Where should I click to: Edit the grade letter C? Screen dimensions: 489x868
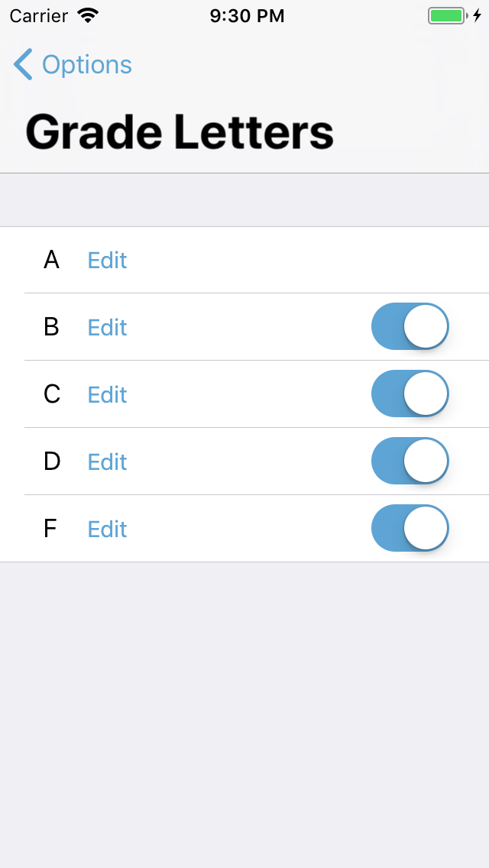tap(106, 394)
